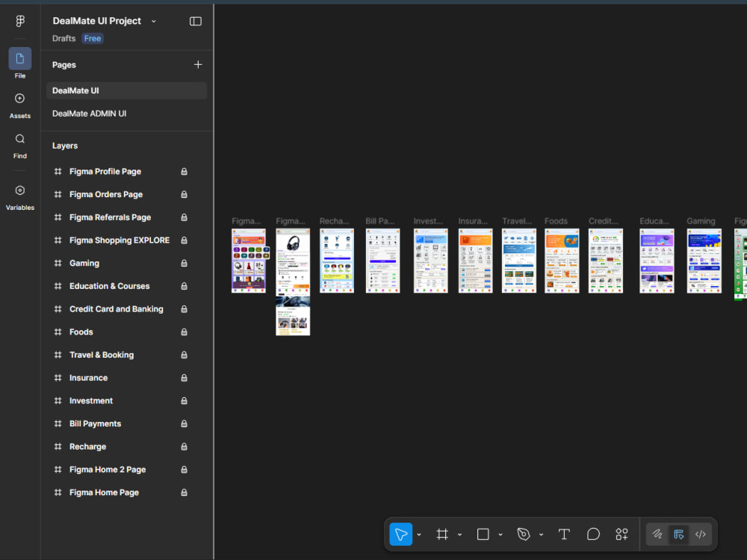The image size is (747, 560).
Task: Expand the Move tool options arrow
Action: coord(419,535)
